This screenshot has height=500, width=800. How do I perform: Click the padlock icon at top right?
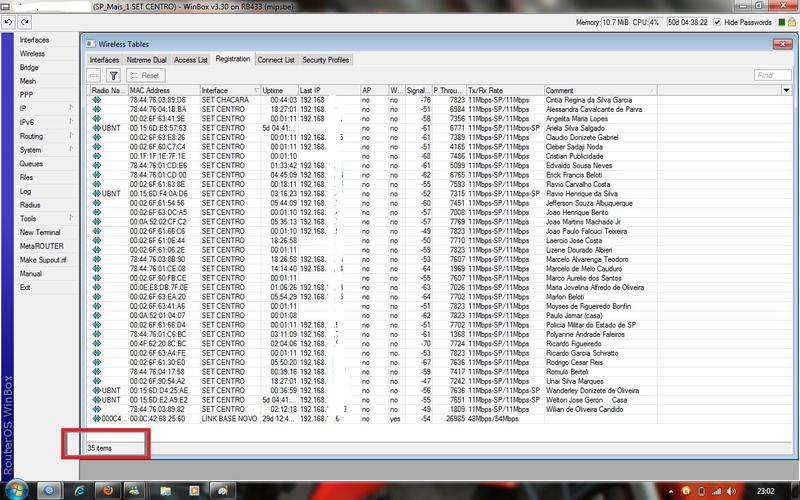[x=791, y=22]
